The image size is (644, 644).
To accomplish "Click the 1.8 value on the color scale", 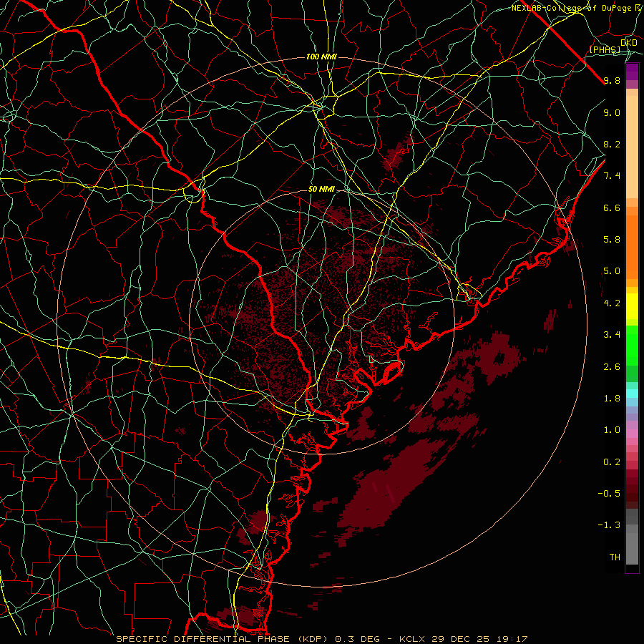I will (612, 399).
